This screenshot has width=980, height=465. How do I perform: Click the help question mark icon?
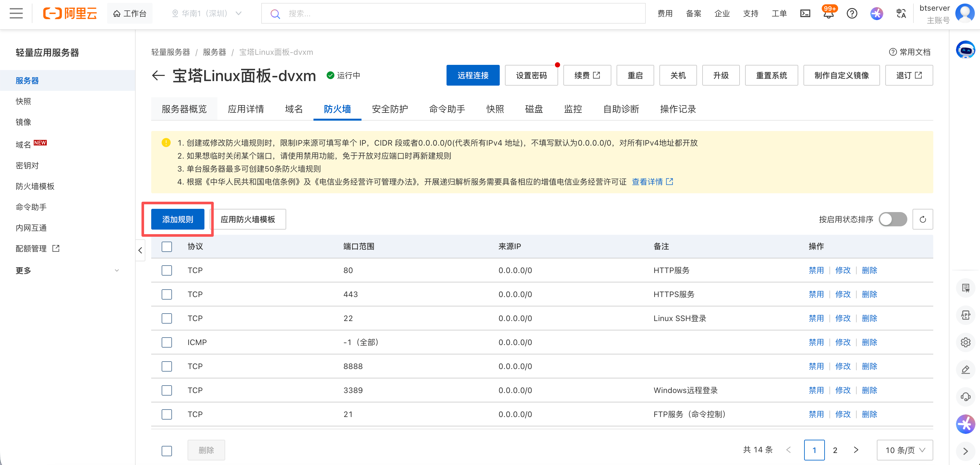tap(852, 13)
